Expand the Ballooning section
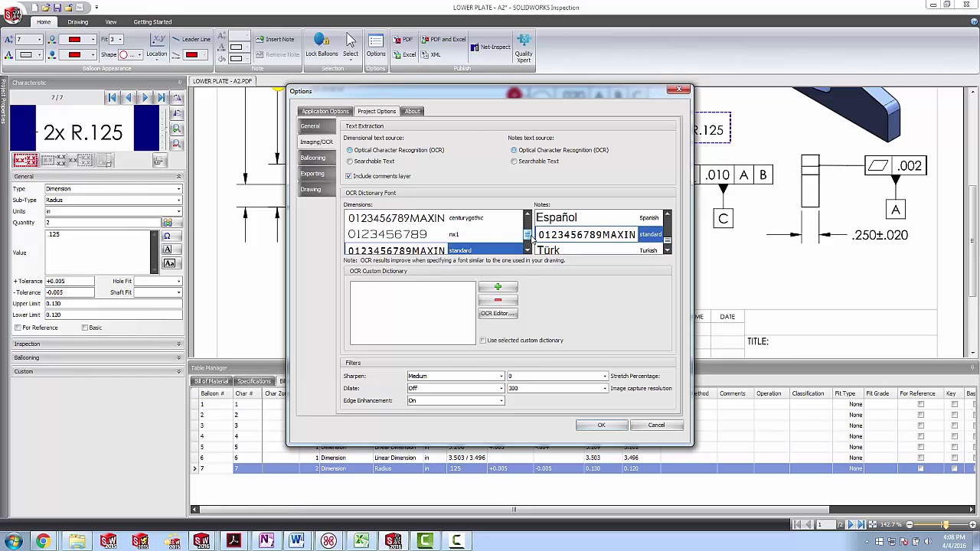This screenshot has width=980, height=551. (x=97, y=358)
